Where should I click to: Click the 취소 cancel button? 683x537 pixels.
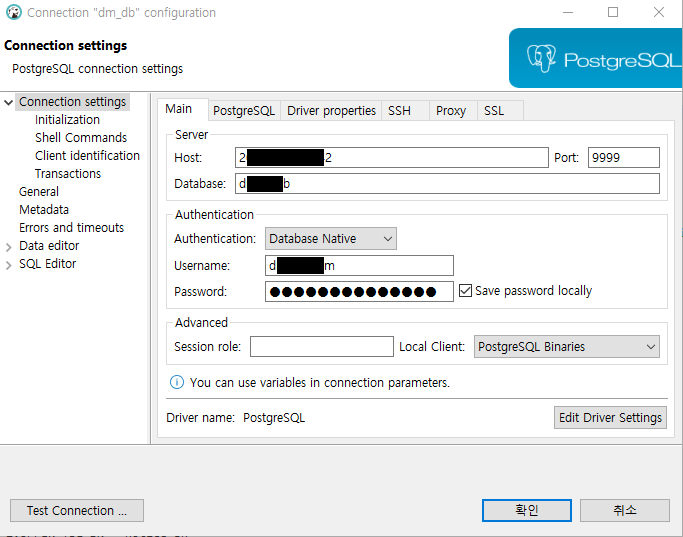pos(625,510)
